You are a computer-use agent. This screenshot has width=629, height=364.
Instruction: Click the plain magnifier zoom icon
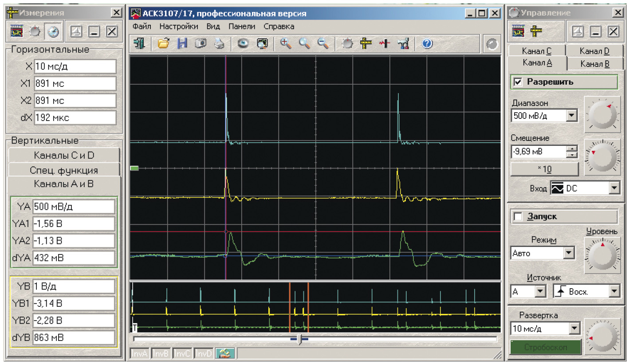click(304, 43)
